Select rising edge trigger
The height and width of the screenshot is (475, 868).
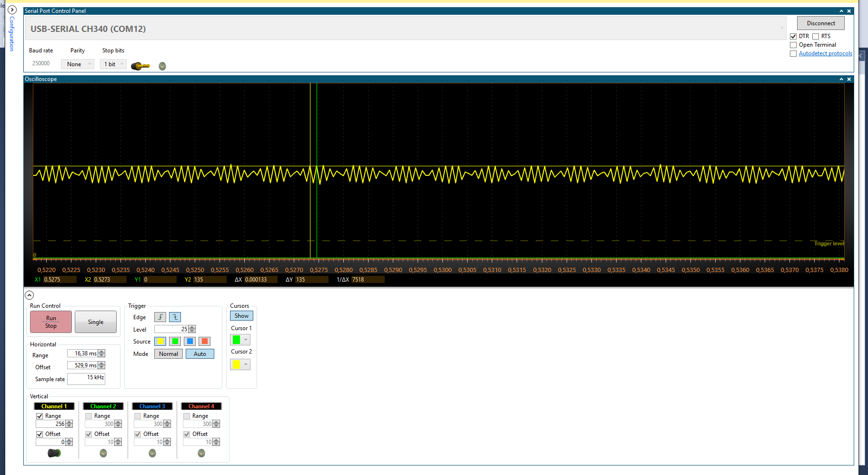point(160,317)
